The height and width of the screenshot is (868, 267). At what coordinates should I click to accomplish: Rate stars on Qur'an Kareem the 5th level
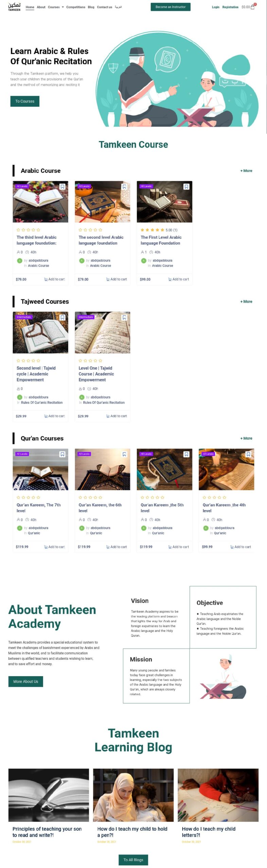153,497
